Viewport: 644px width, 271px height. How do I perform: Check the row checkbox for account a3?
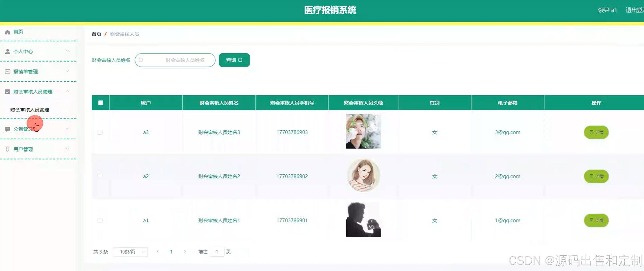point(100,132)
